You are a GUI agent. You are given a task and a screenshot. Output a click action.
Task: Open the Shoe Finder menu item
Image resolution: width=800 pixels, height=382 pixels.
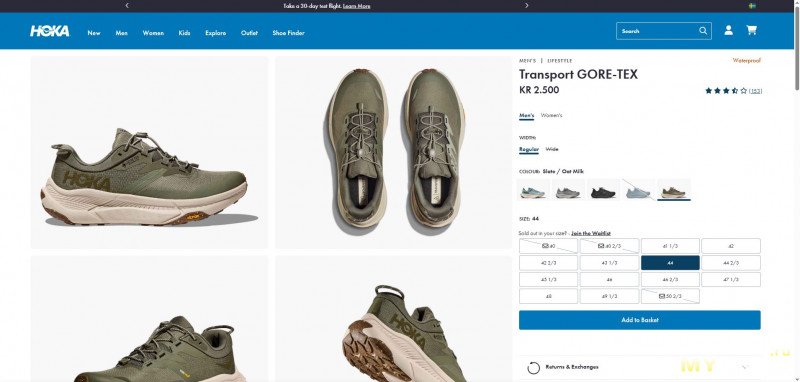288,33
